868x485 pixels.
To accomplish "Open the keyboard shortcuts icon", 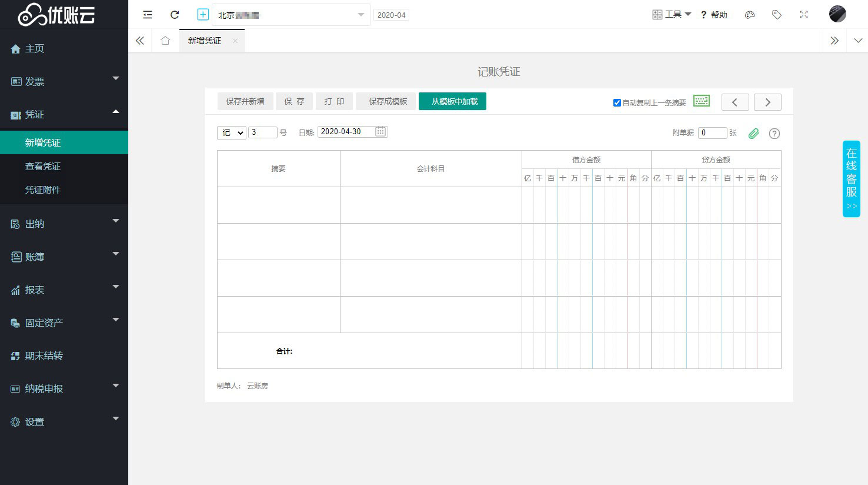I will (x=702, y=101).
